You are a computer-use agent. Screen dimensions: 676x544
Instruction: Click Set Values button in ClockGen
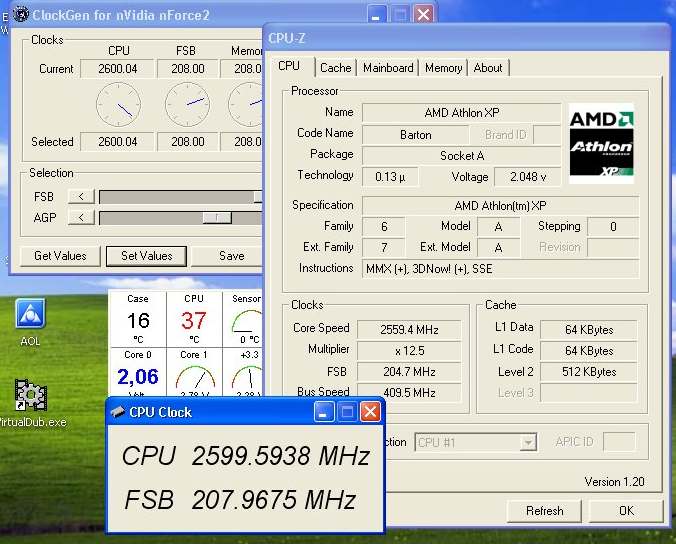[x=147, y=256]
